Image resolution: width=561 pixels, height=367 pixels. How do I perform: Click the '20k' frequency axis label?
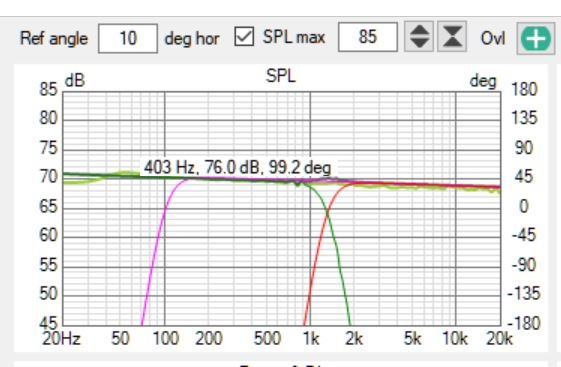(x=499, y=338)
